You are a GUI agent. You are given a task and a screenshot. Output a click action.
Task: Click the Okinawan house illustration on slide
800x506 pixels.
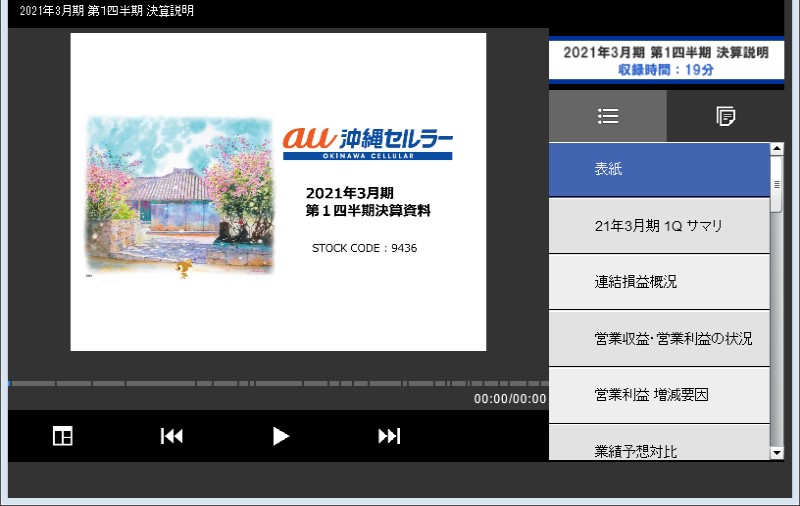point(180,198)
